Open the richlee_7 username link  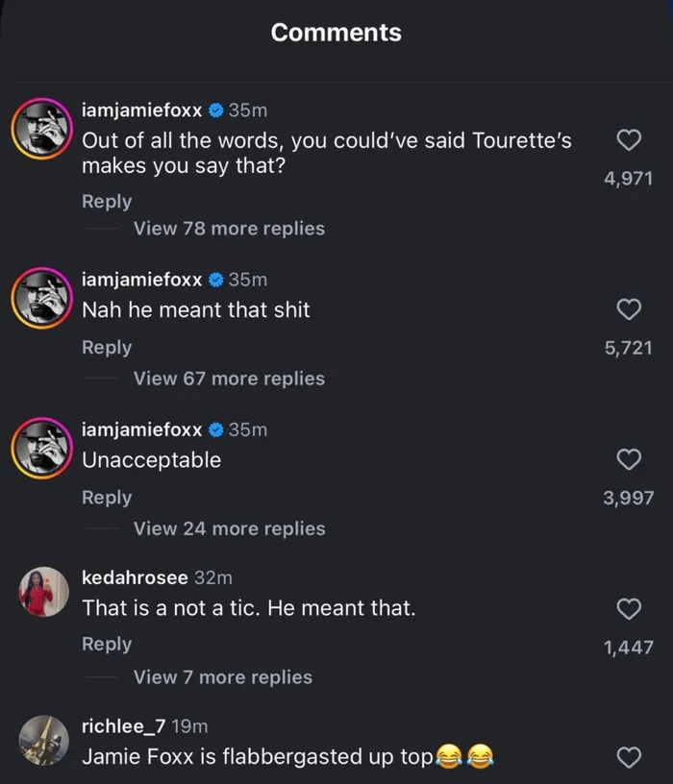coord(123,726)
